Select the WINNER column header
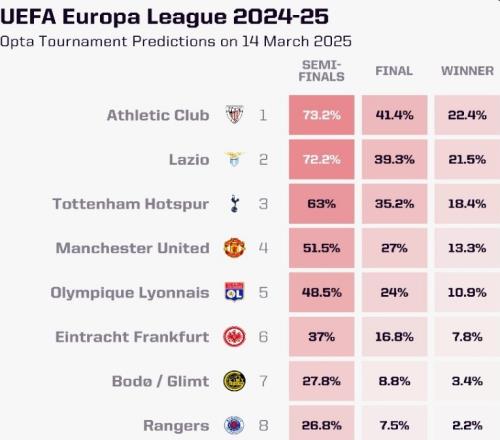 (467, 71)
